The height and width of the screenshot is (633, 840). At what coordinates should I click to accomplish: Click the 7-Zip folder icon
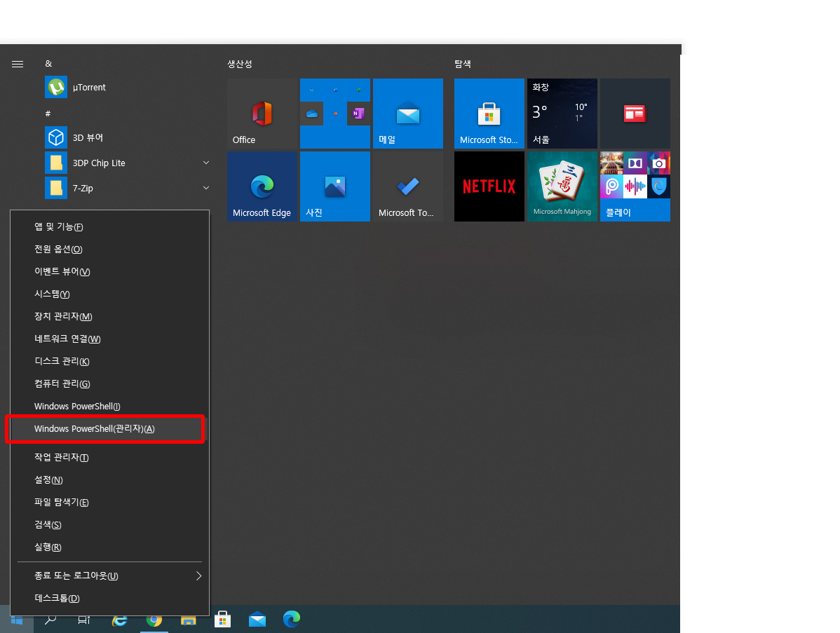click(55, 188)
